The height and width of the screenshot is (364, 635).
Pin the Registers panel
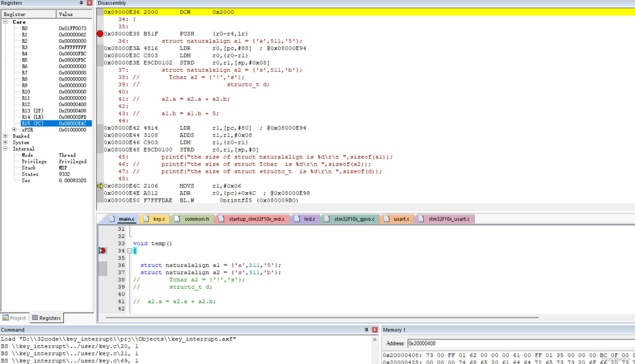point(81,3)
